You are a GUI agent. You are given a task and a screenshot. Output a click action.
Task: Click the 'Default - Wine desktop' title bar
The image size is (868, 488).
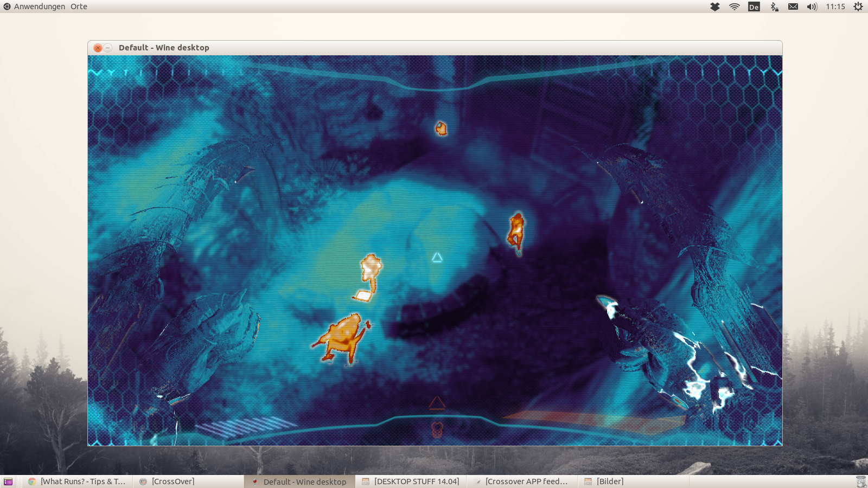[x=434, y=48]
